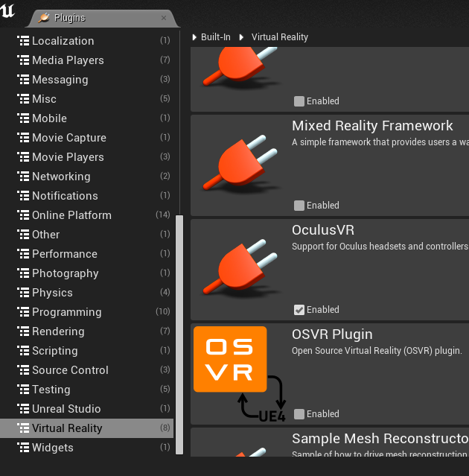
Task: Switch to the Plugins tab
Action: [103, 18]
